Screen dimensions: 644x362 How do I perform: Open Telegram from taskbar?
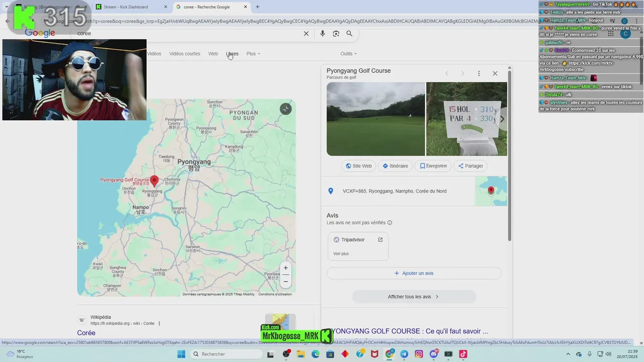(404, 354)
